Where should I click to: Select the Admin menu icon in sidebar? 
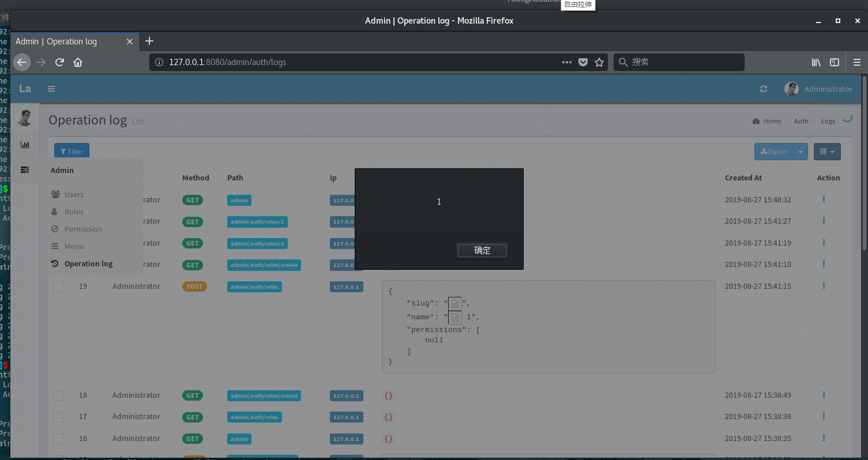point(25,170)
